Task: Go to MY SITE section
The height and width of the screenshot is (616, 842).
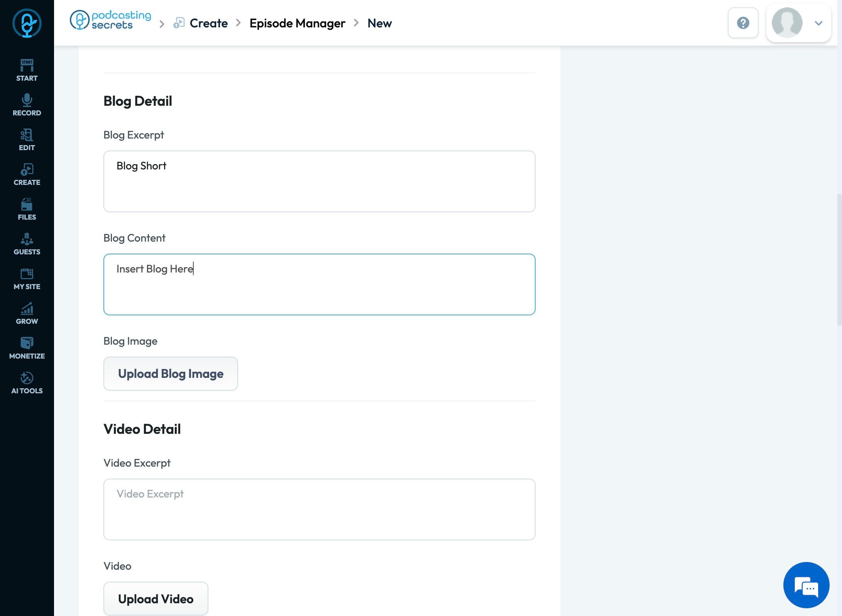Action: point(27,279)
